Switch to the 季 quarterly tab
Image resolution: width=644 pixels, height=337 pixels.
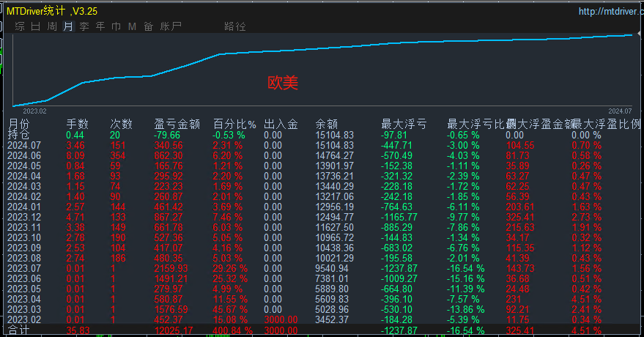[84, 26]
